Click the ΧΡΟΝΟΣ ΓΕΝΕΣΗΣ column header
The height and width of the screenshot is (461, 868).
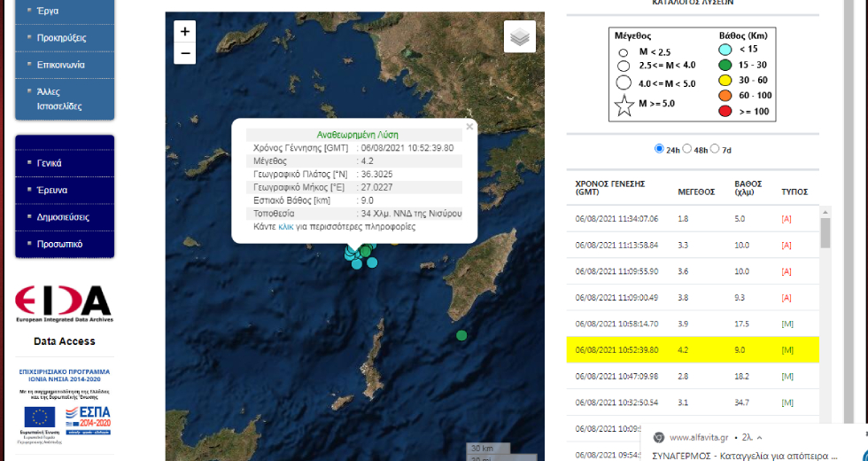point(610,188)
